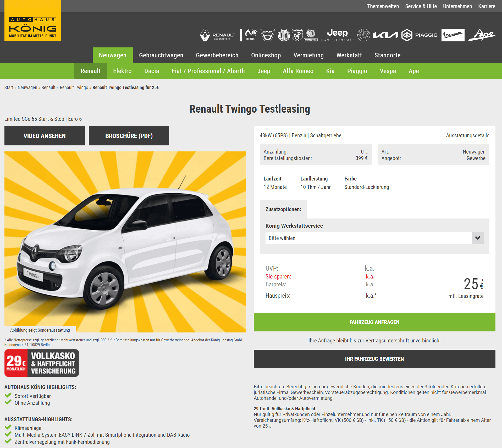Open the Renault brand logo

218,35
